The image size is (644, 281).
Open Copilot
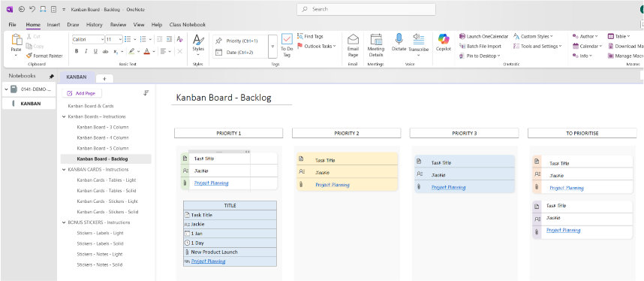pos(444,43)
